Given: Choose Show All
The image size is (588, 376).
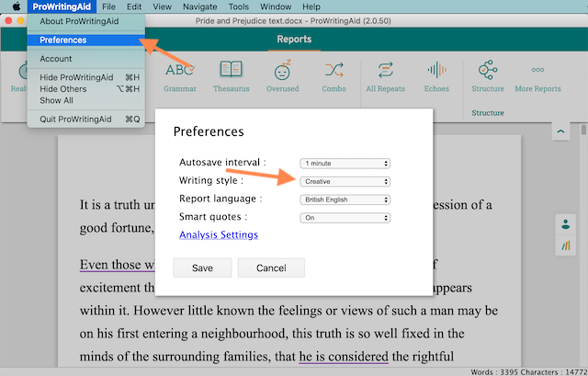Looking at the screenshot, I should pyautogui.click(x=85, y=100).
